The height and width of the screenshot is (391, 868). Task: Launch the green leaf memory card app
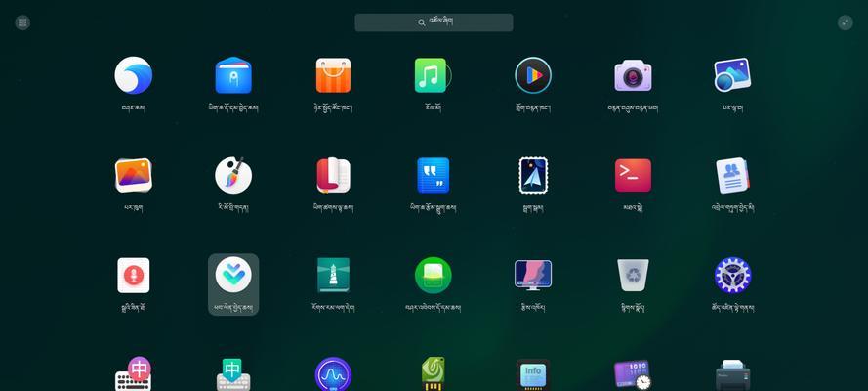pos(433,374)
